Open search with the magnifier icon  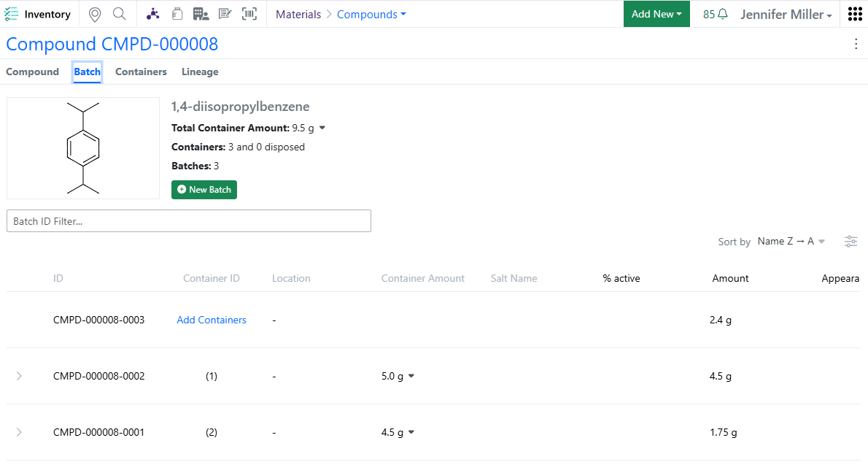[x=120, y=15]
